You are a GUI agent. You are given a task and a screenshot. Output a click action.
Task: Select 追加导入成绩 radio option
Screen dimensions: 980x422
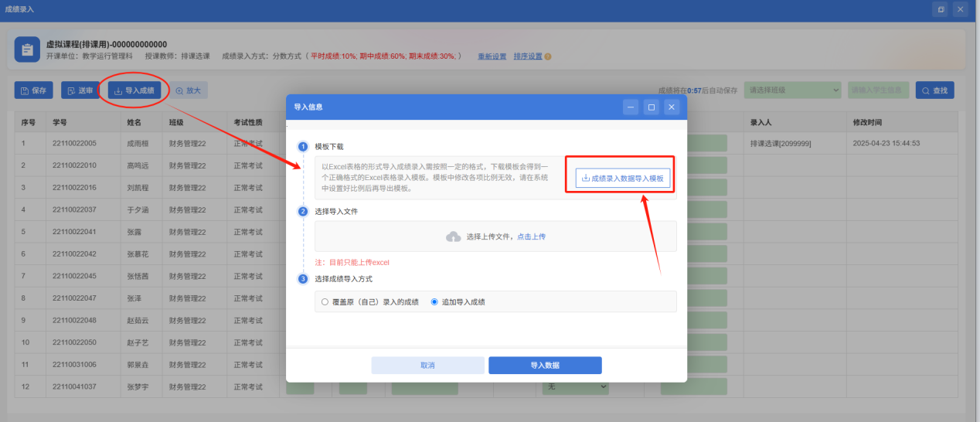[x=434, y=302]
